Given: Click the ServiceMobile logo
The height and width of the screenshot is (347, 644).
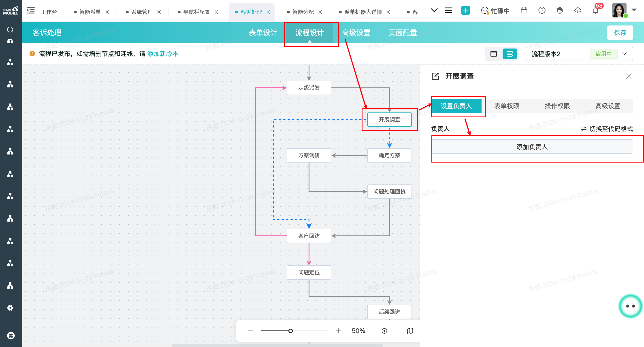Looking at the screenshot, I should click(x=11, y=11).
